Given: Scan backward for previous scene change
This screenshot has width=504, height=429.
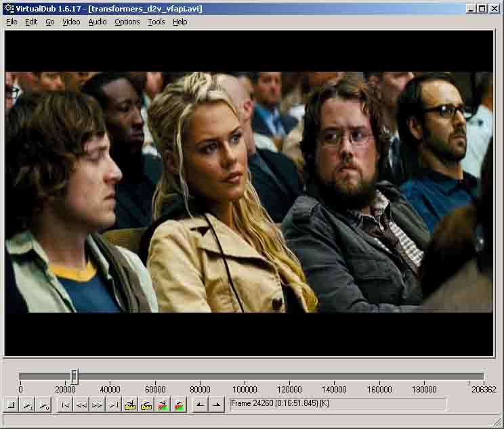Looking at the screenshot, I should click(x=163, y=405).
